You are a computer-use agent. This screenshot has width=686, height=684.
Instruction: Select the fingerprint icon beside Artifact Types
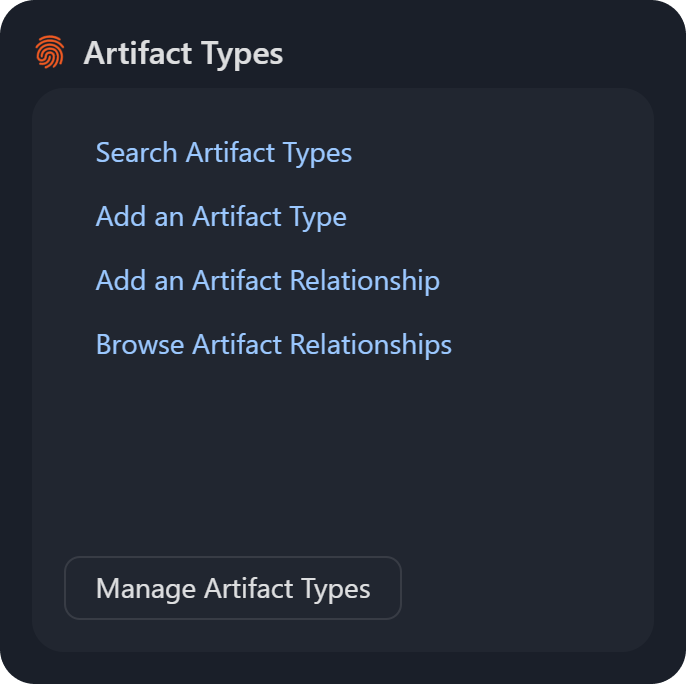tap(48, 53)
